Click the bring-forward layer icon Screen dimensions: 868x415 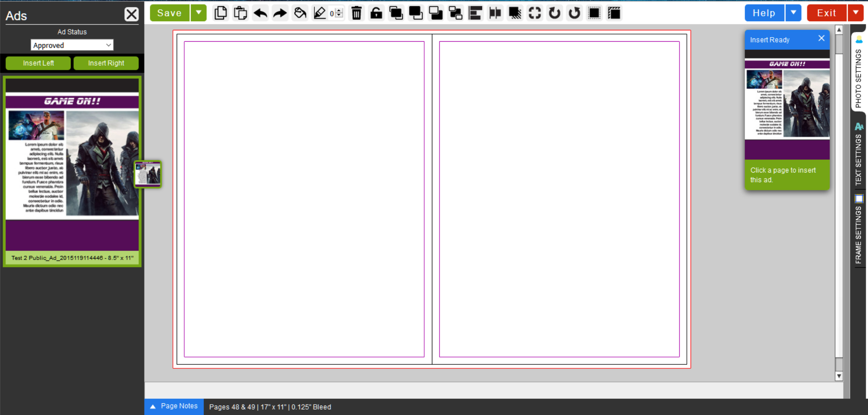click(x=416, y=13)
